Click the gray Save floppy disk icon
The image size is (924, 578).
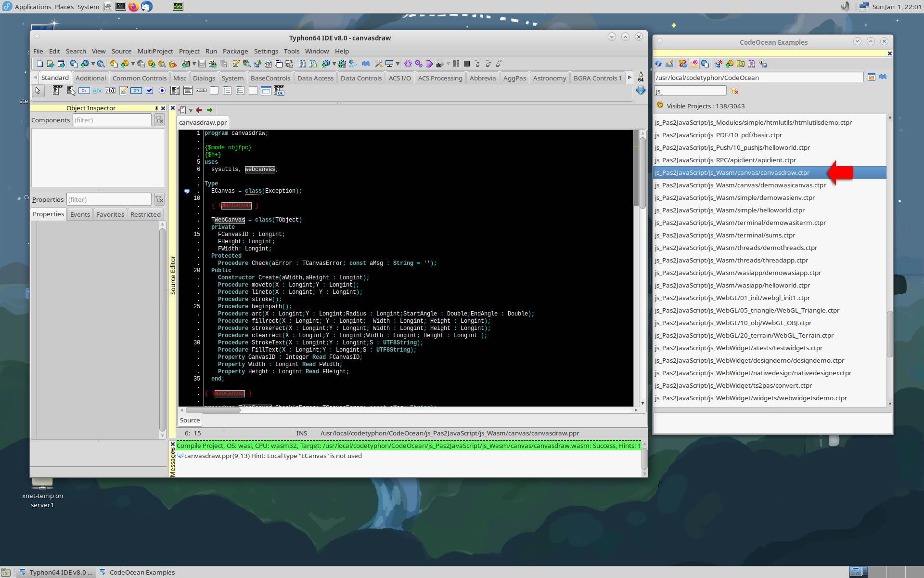tap(202, 64)
